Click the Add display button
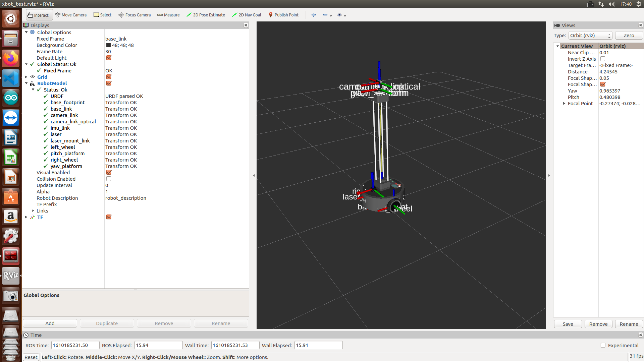The image size is (644, 362). tap(50, 323)
